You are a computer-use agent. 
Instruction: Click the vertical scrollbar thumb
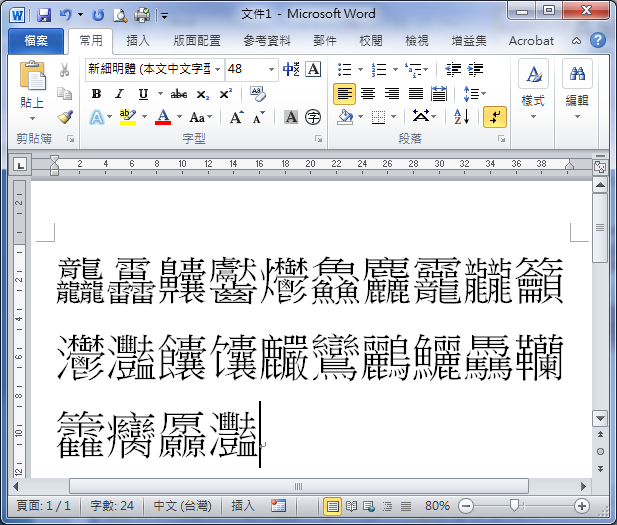coord(600,227)
